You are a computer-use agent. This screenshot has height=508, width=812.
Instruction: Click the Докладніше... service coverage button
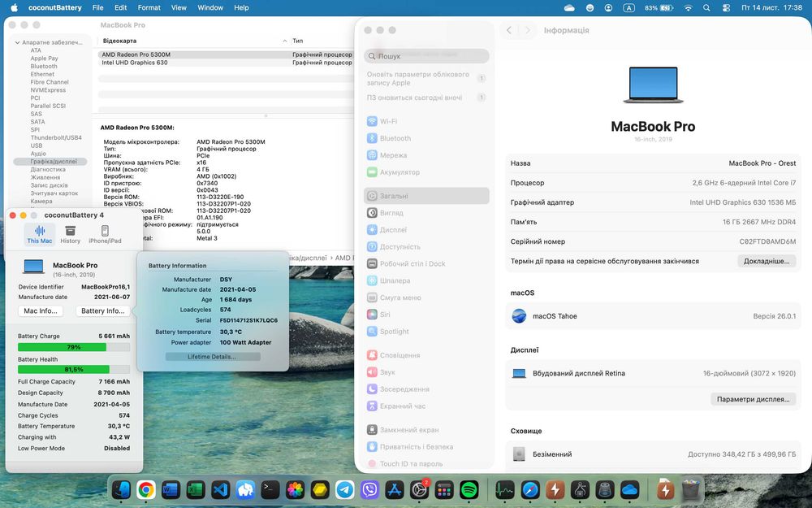pyautogui.click(x=766, y=261)
